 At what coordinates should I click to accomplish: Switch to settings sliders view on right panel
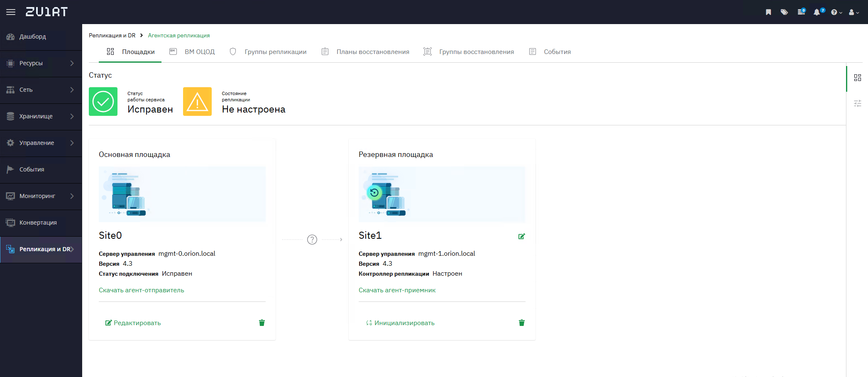[858, 103]
